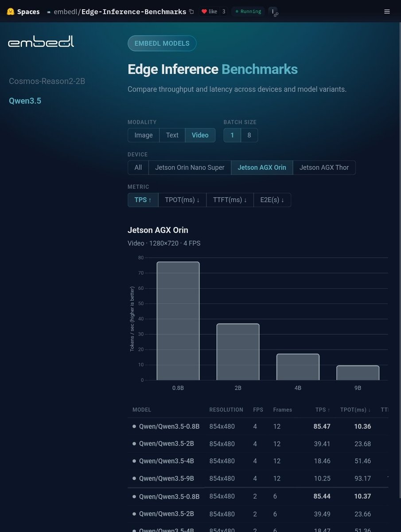Click the Running status badge
Image resolution: width=401 pixels, height=532 pixels.
point(248,12)
